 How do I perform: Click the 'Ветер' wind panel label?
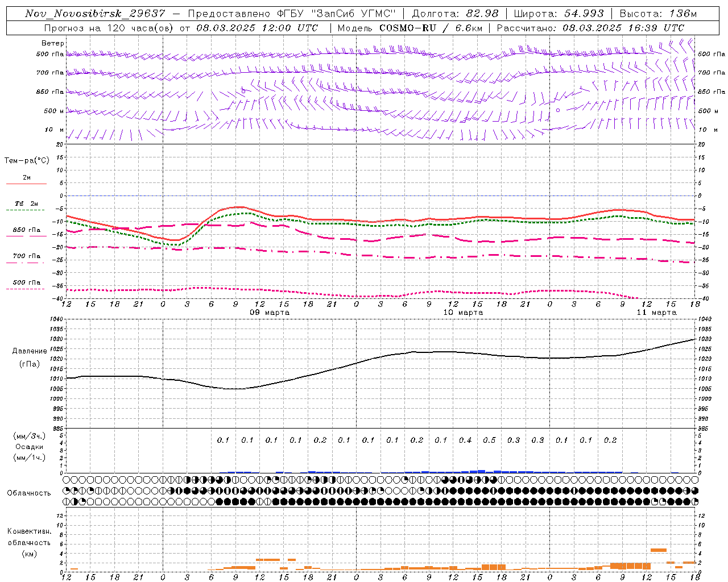(53, 43)
